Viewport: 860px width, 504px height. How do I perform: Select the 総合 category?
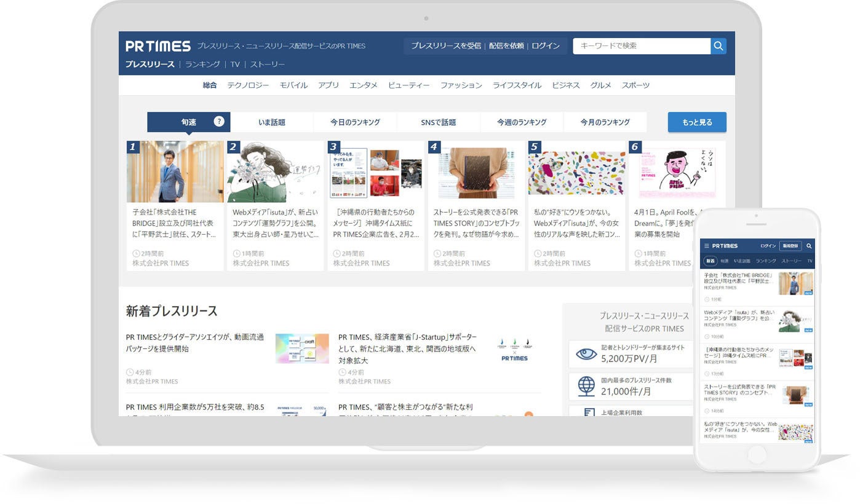click(x=210, y=85)
